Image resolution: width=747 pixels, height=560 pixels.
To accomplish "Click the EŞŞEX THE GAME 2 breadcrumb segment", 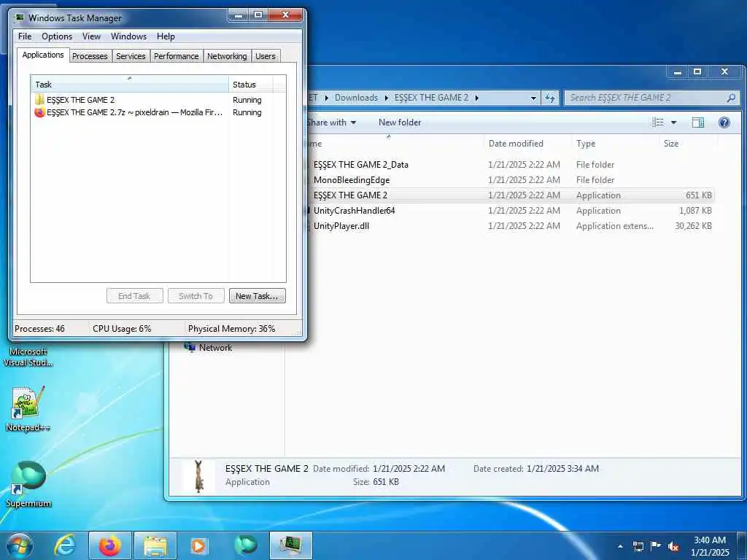I will (x=431, y=98).
